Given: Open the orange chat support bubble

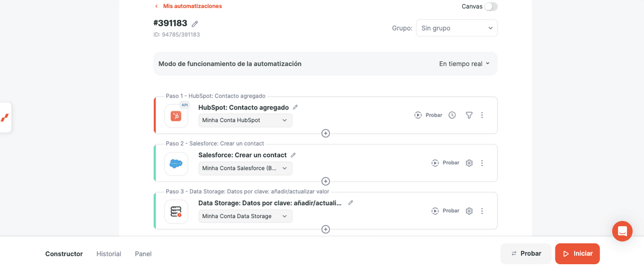Looking at the screenshot, I should (623, 231).
